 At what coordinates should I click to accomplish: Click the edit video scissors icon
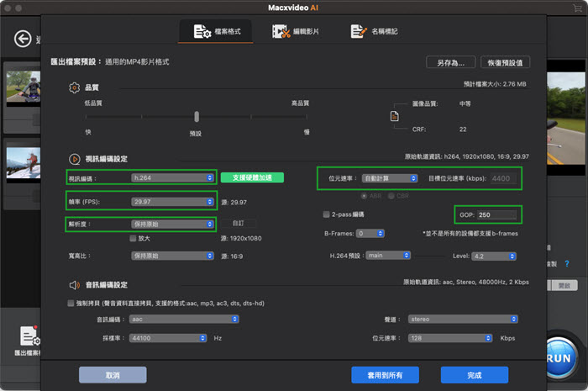(x=281, y=31)
